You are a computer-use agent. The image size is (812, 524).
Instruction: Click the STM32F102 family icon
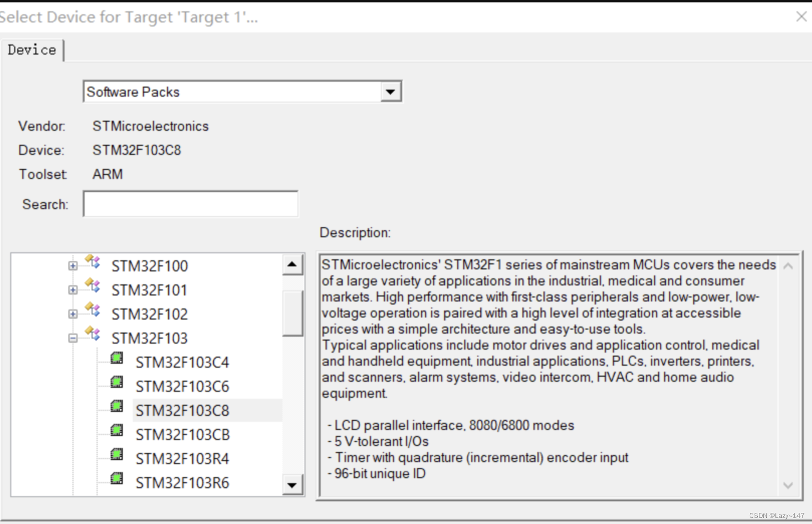pyautogui.click(x=92, y=310)
